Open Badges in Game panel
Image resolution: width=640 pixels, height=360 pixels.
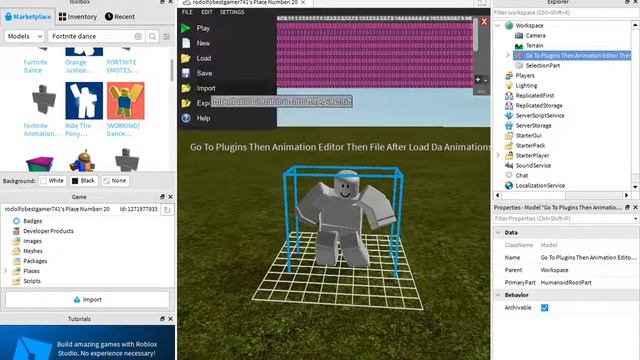[27, 221]
